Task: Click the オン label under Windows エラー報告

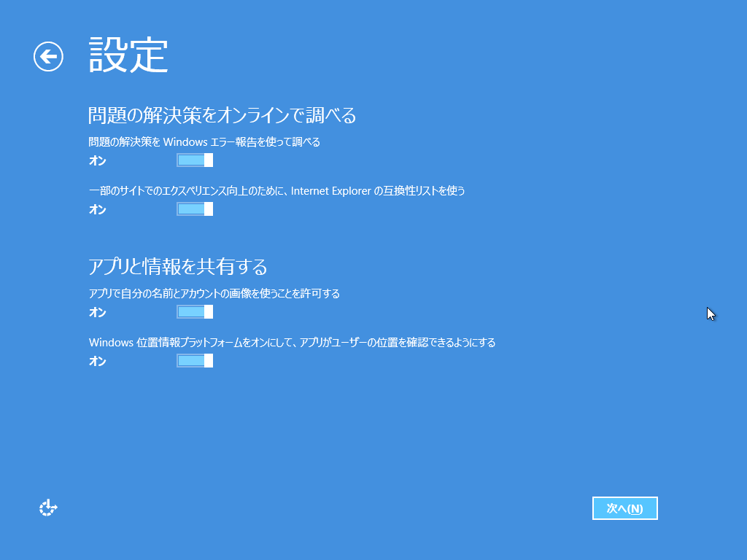Action: tap(98, 161)
